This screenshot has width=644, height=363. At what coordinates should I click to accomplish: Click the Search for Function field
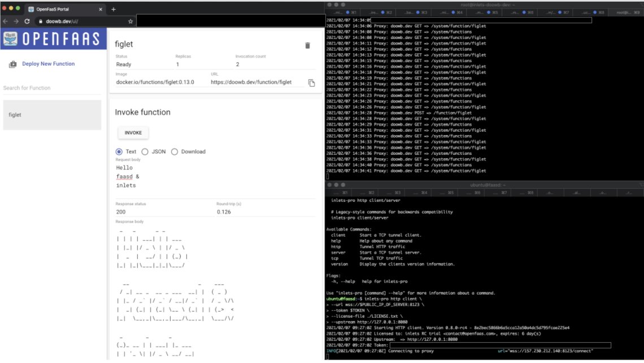click(52, 88)
